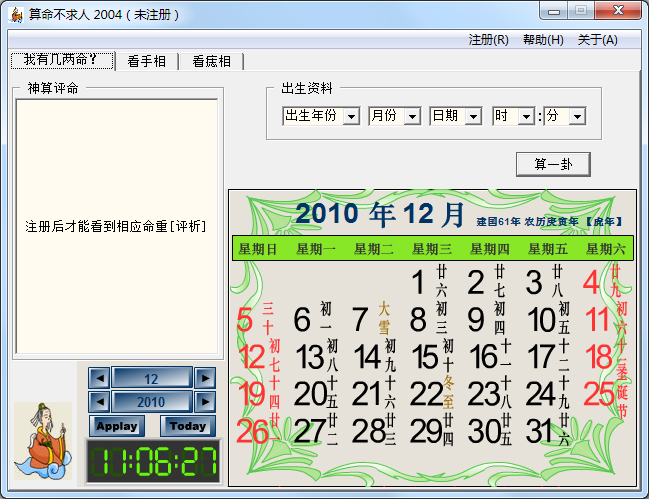
Task: Click the next month arrow button
Action: coord(204,378)
